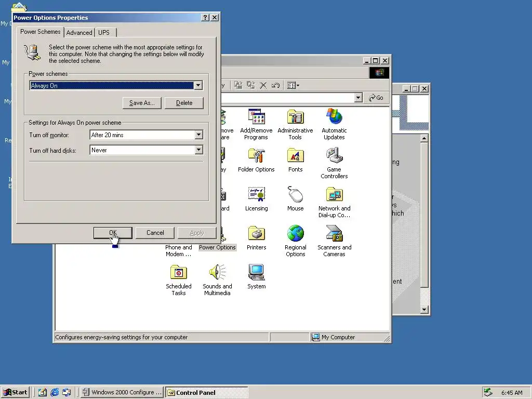
Task: Click the help question mark button
Action: point(205,18)
